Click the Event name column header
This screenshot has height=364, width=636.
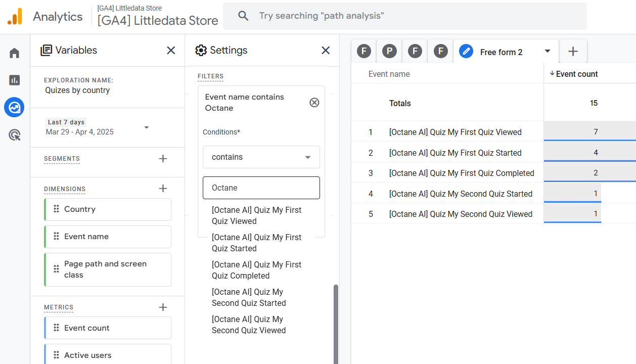[x=389, y=74]
